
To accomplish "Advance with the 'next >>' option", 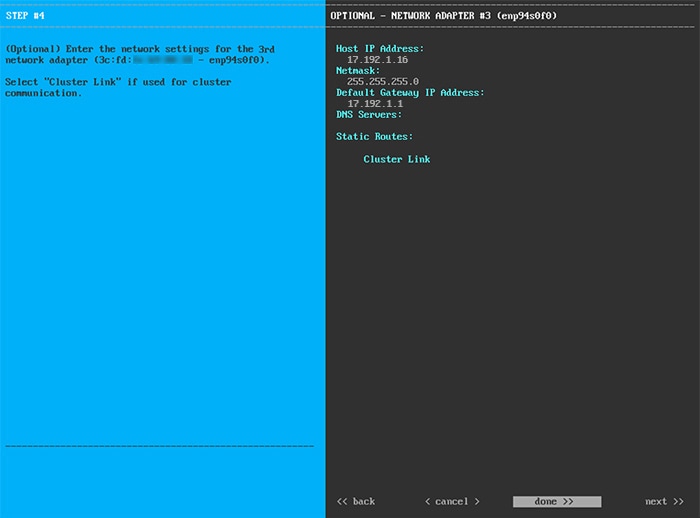I will click(664, 501).
